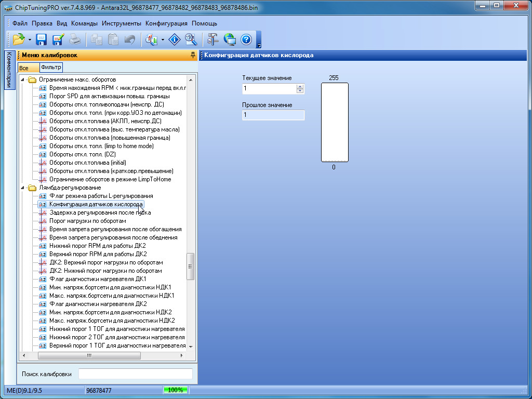
Task: Open settings with hammer and wrench icon
Action: click(x=213, y=39)
